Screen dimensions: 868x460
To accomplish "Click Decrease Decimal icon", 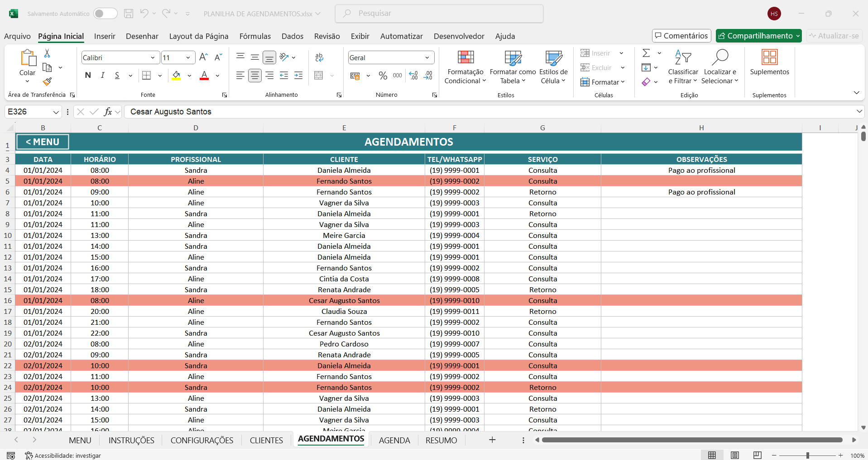I will pyautogui.click(x=428, y=76).
